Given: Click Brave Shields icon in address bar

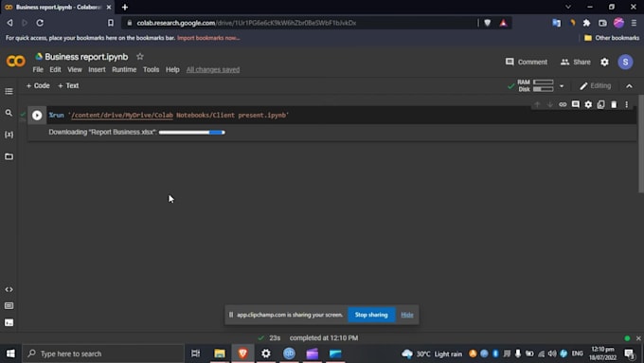Looking at the screenshot, I should [x=488, y=23].
